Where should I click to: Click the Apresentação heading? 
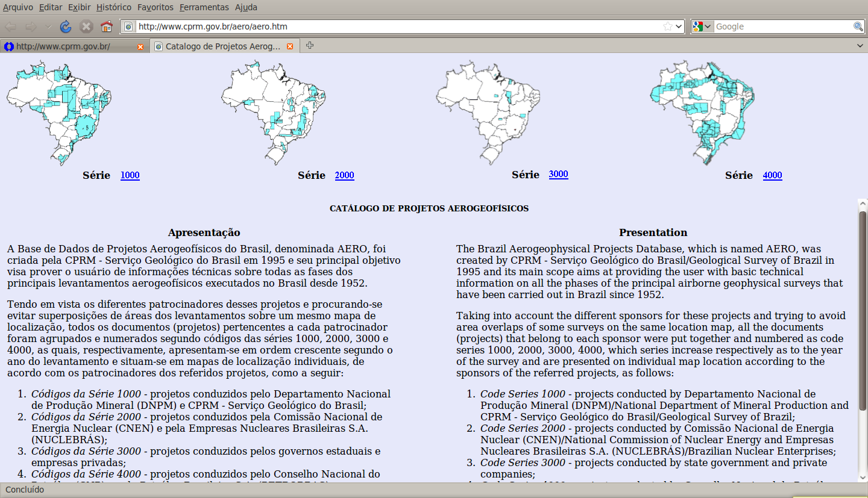204,232
